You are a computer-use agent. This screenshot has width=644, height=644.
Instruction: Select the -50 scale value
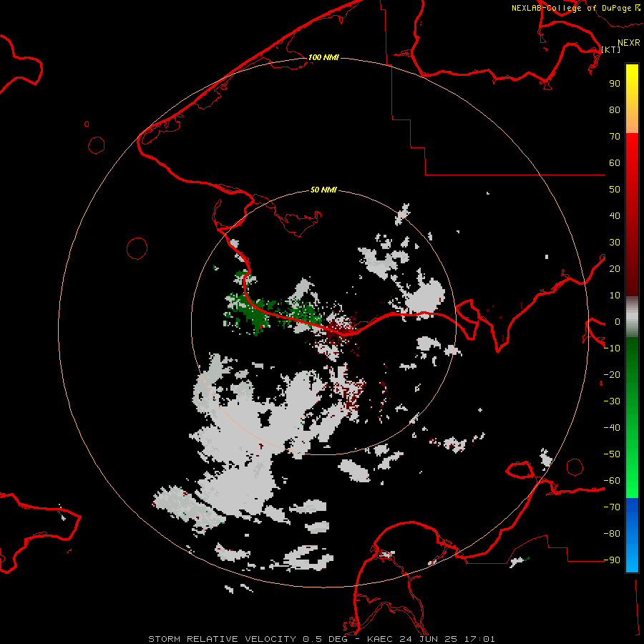point(612,454)
